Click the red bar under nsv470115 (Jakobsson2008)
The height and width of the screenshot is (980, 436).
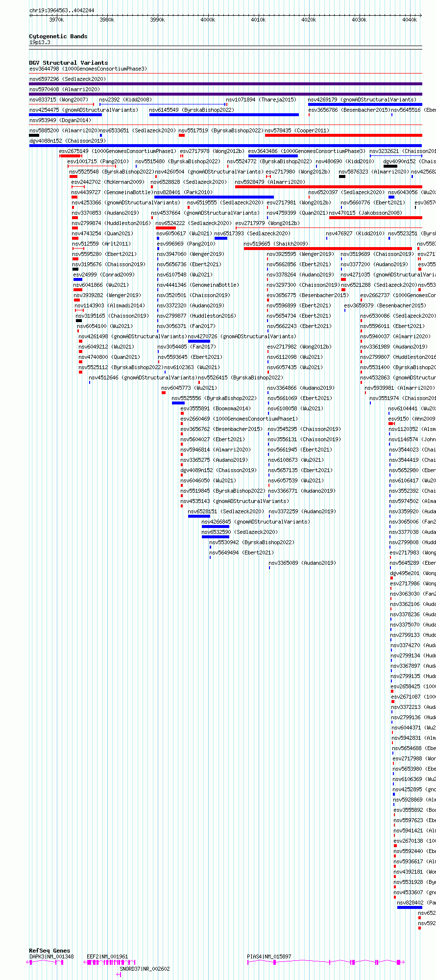point(375,218)
